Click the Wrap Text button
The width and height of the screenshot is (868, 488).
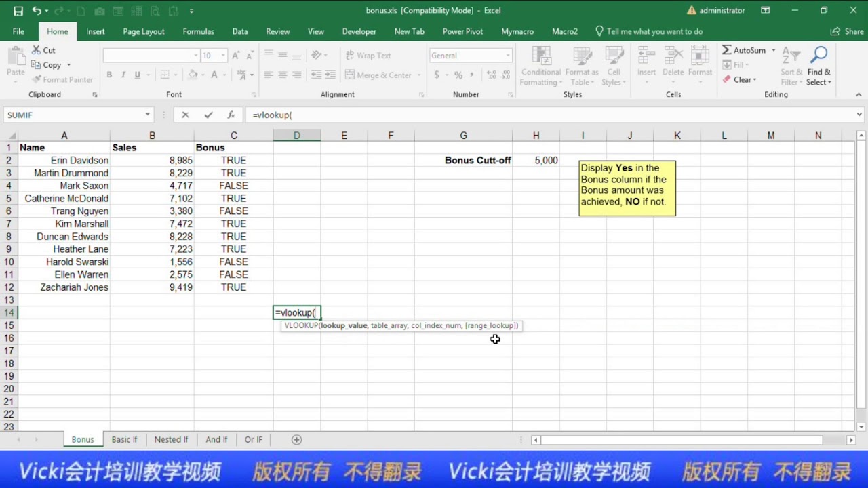click(368, 56)
